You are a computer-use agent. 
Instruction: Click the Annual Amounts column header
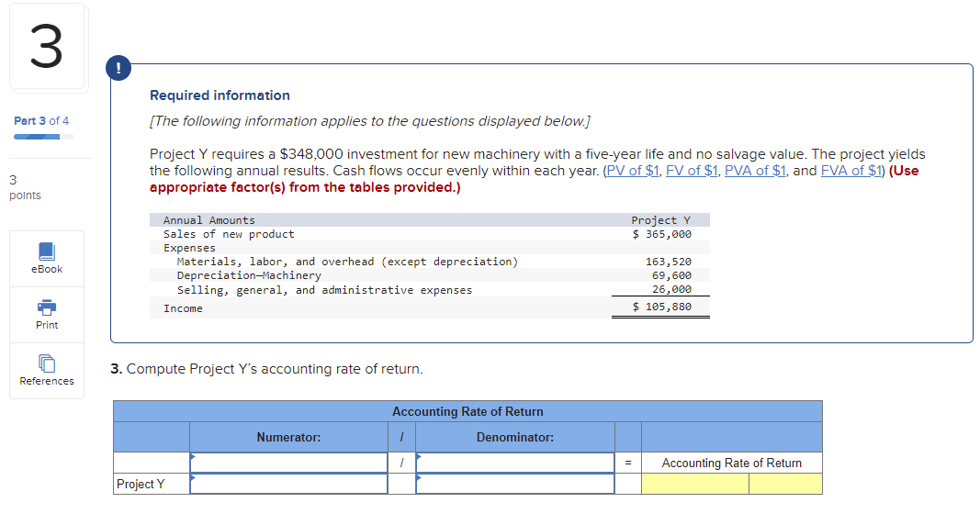click(208, 220)
